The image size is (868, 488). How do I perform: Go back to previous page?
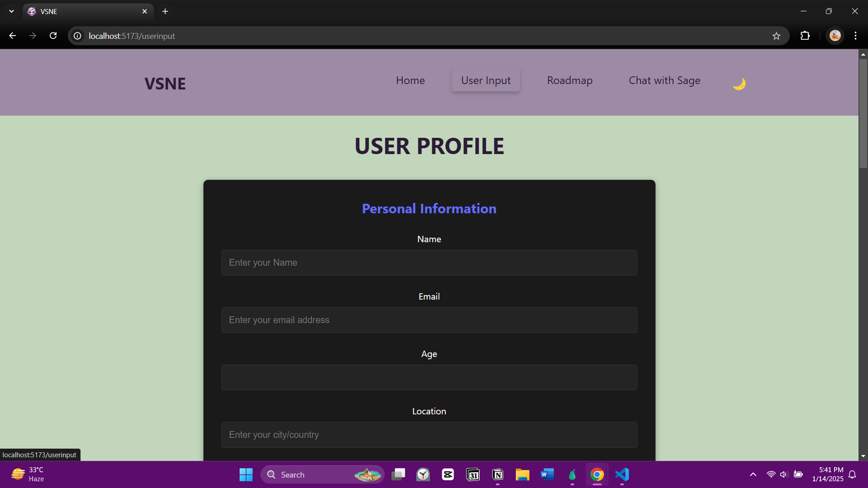tap(13, 36)
